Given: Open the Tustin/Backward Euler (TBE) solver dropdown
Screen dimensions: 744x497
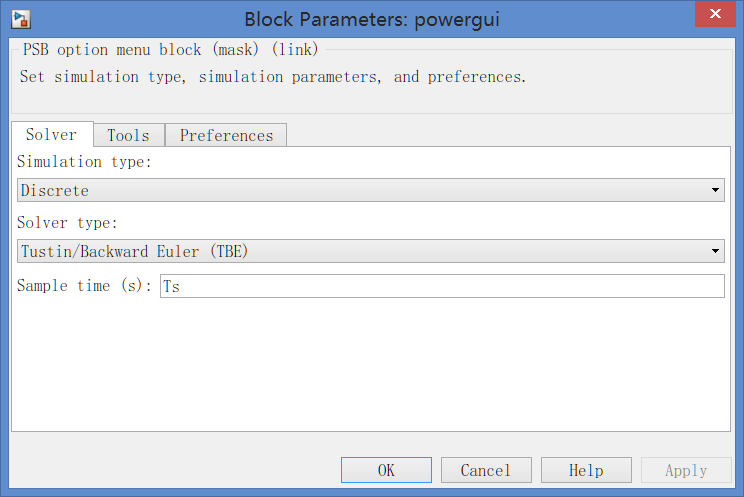Looking at the screenshot, I should [x=371, y=251].
